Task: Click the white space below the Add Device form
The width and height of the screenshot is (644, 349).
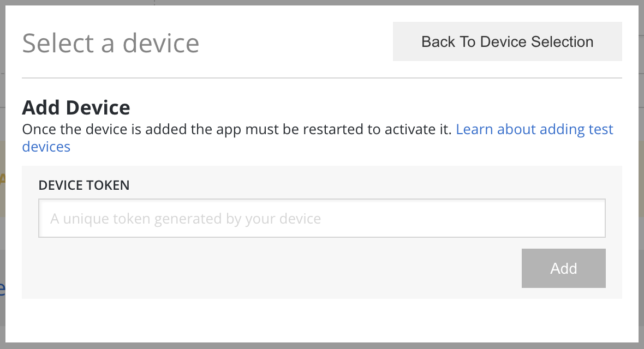Action: pyautogui.click(x=322, y=320)
